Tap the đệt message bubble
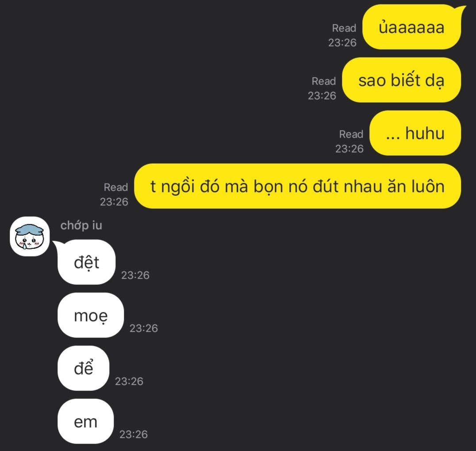 pos(86,262)
